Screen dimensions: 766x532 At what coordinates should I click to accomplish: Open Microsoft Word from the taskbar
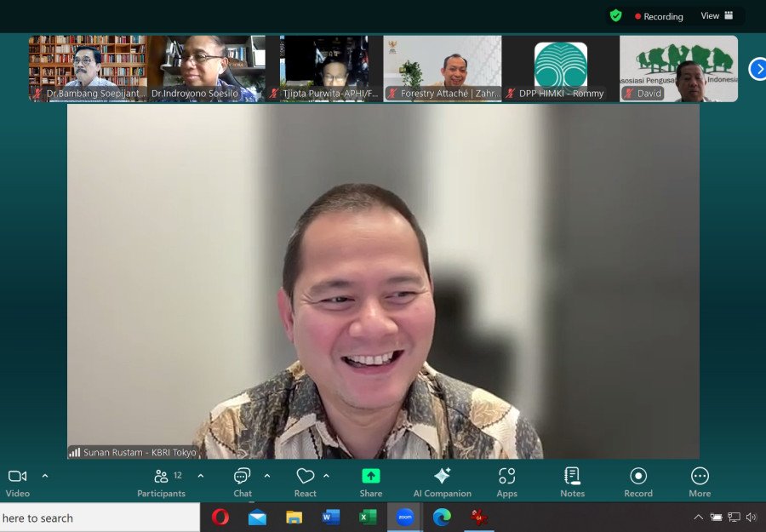331,517
